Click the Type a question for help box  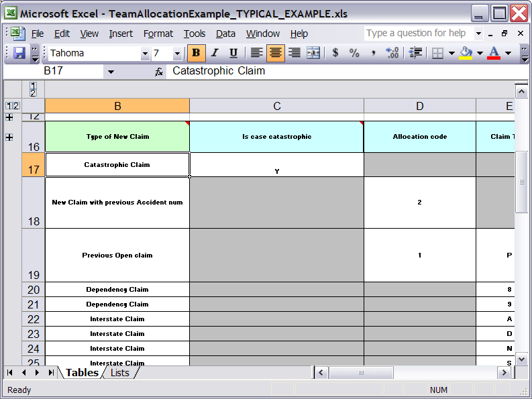tap(416, 33)
